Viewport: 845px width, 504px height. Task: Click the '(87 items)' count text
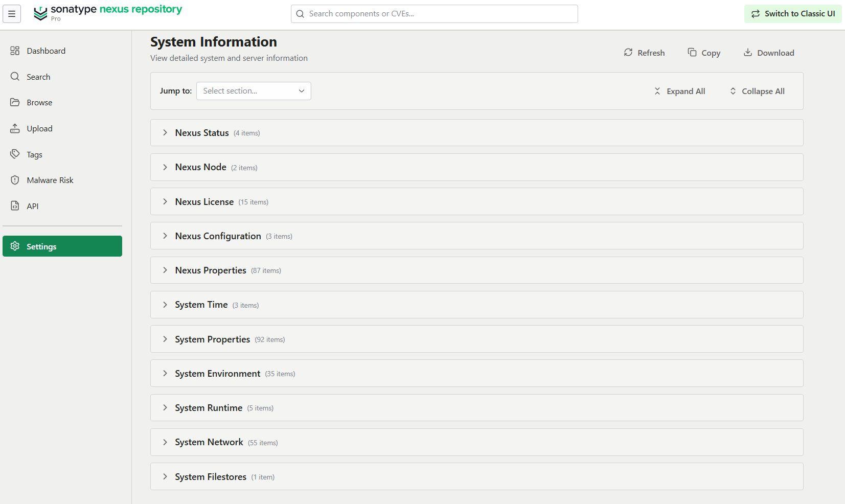click(266, 270)
